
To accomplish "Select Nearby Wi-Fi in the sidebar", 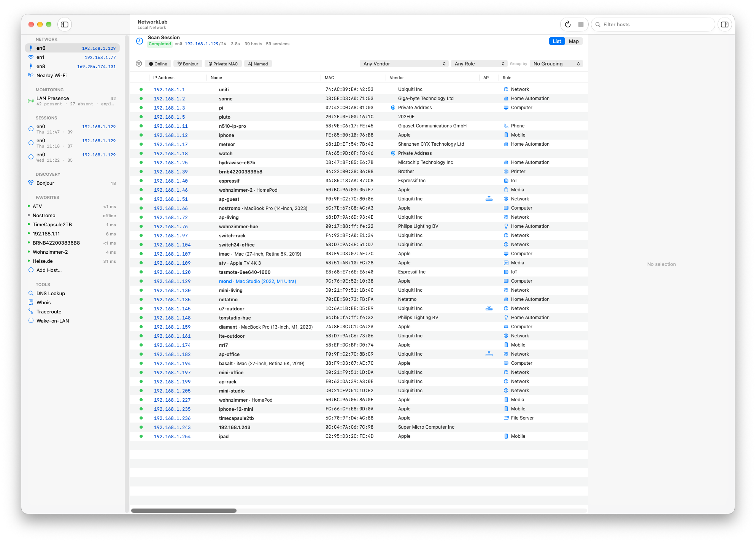I will click(72, 76).
